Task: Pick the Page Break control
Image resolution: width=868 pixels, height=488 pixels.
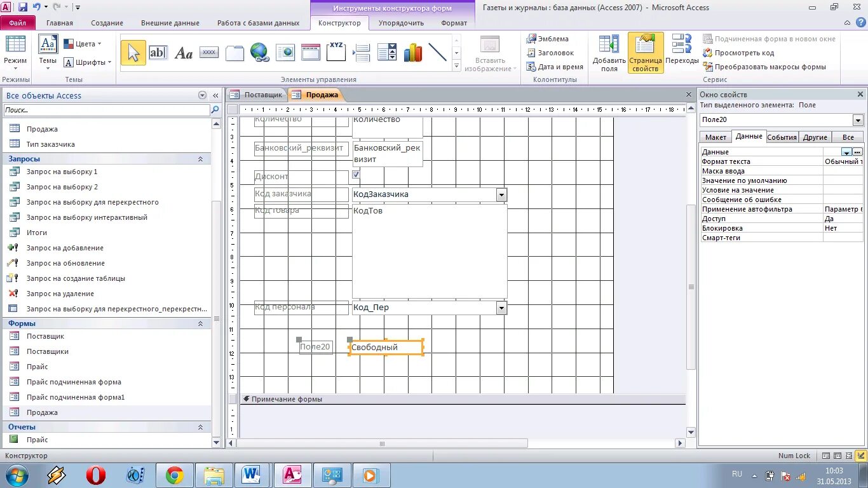Action: [x=362, y=53]
